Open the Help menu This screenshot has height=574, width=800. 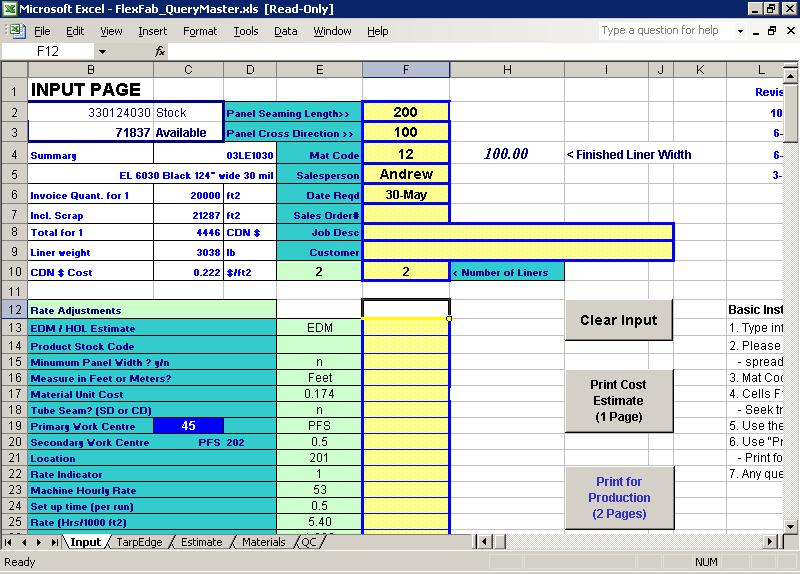(378, 31)
